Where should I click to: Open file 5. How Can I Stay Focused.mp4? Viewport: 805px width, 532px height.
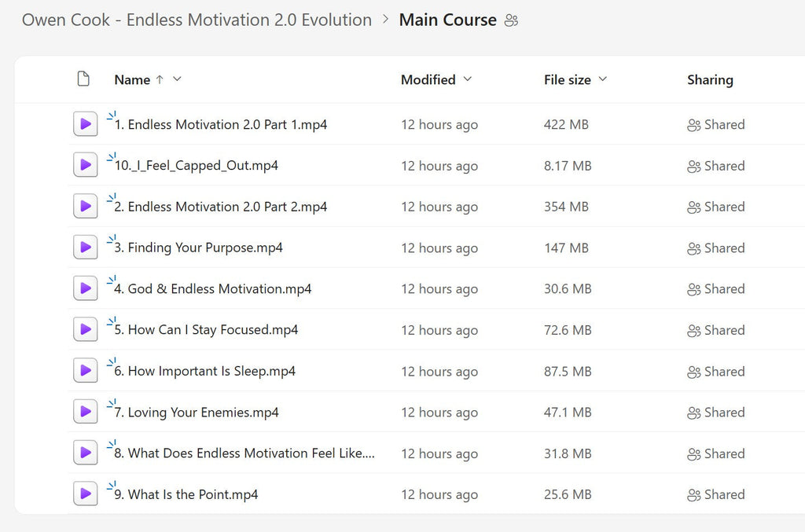coord(206,330)
